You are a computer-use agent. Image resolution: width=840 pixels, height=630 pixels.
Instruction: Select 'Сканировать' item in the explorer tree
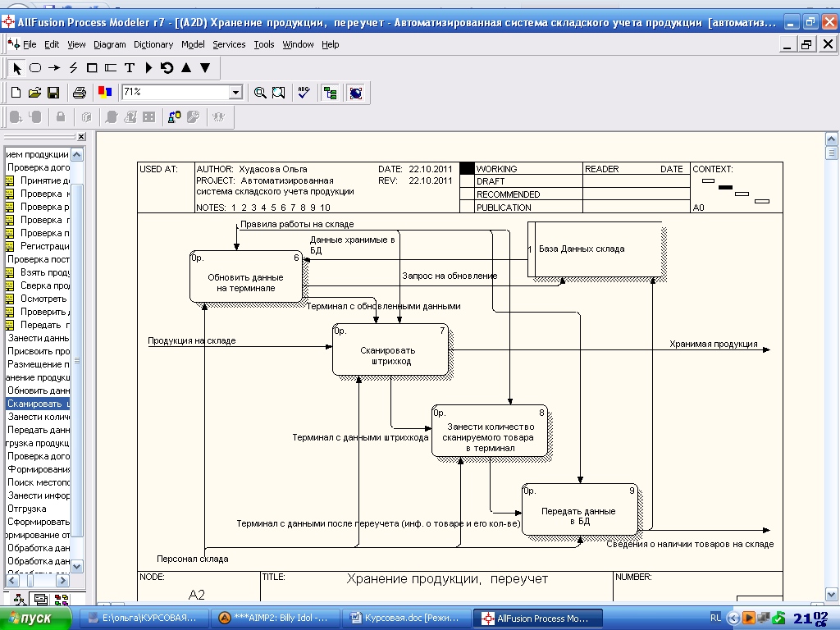pyautogui.click(x=38, y=404)
